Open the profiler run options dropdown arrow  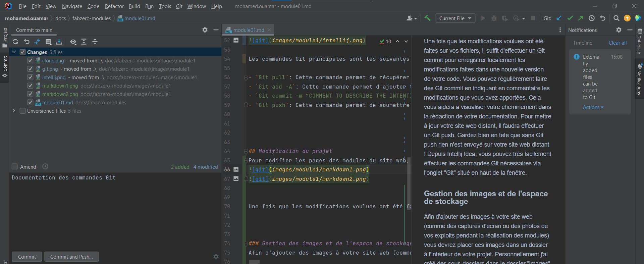[523, 18]
